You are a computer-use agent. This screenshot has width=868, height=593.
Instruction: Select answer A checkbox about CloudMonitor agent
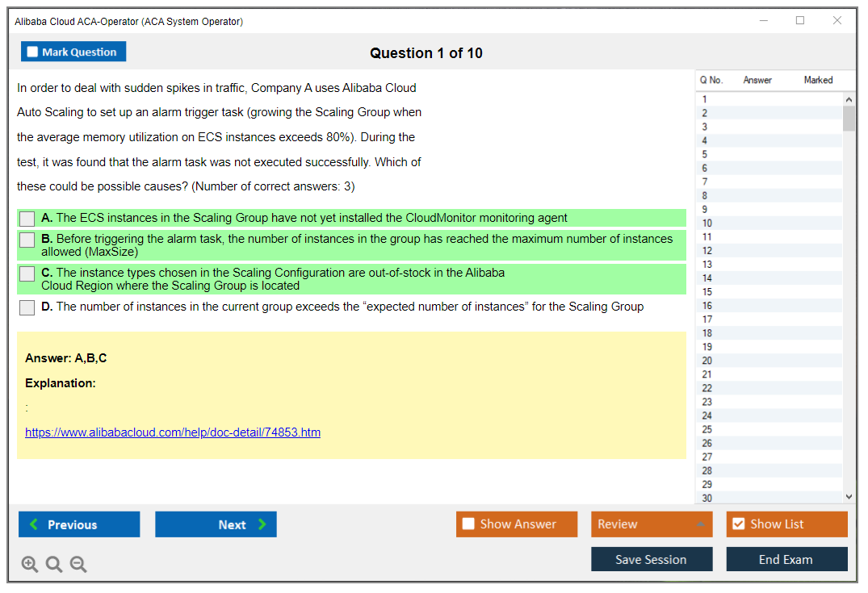tap(27, 219)
